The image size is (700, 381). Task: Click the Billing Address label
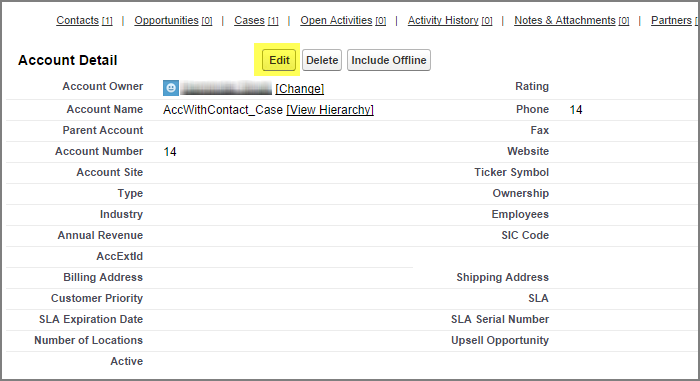103,277
